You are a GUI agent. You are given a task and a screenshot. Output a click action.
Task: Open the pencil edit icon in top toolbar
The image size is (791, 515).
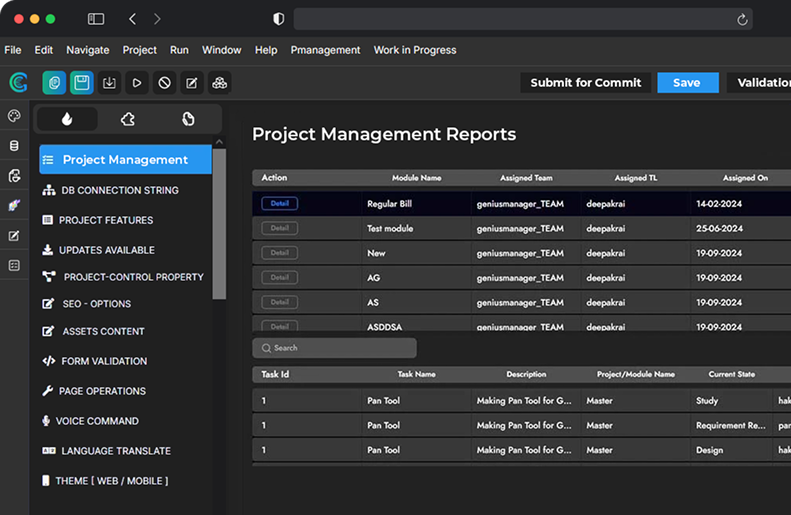pyautogui.click(x=192, y=83)
